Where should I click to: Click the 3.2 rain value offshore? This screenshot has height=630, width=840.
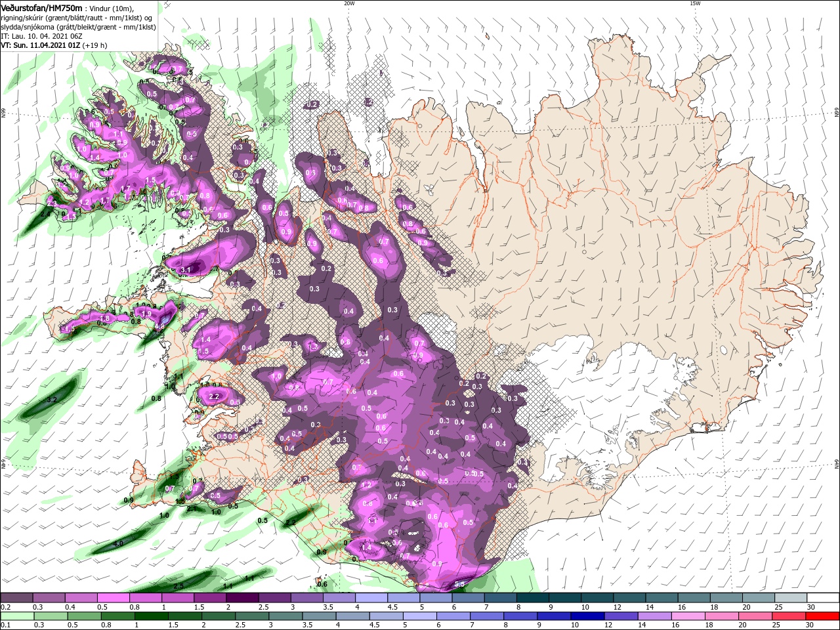point(52,399)
